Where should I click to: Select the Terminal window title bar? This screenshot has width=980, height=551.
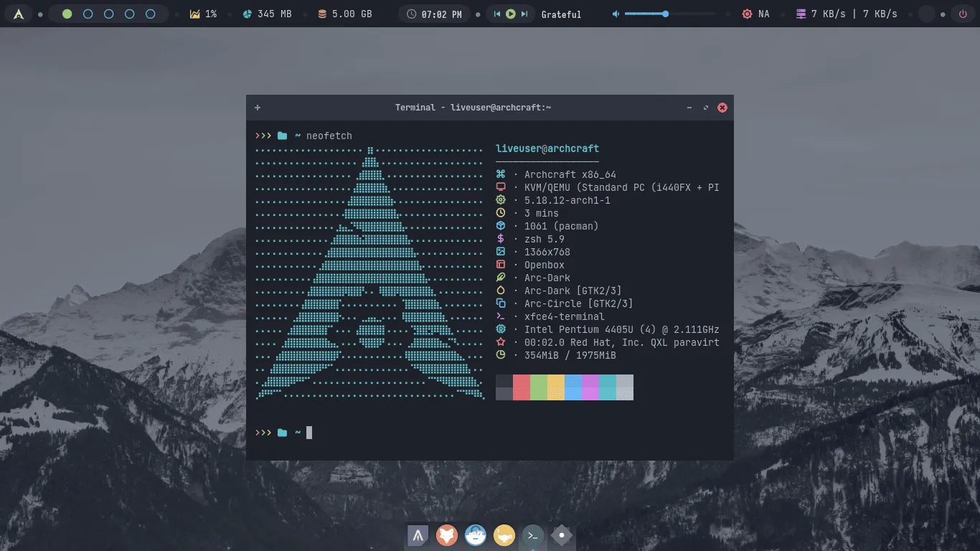pos(473,107)
